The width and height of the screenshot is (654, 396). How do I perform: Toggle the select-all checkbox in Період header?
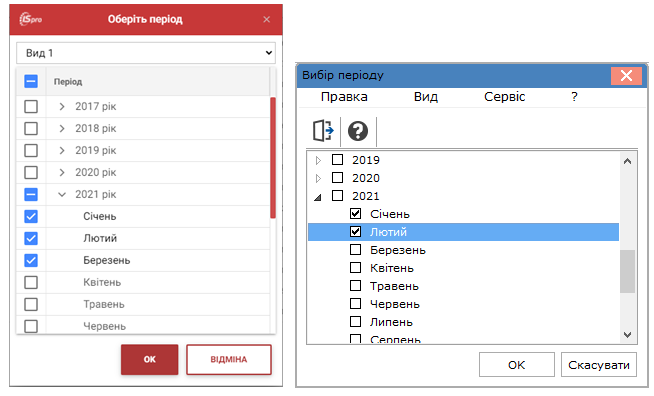coord(31,81)
